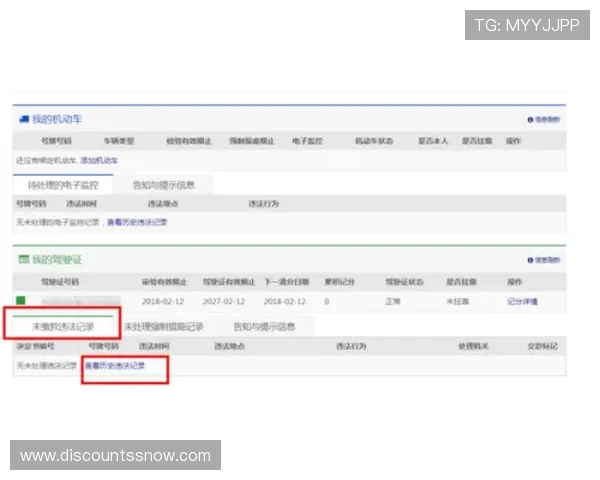Click the 未挂靠 value in license row
The image size is (600, 480).
click(458, 301)
